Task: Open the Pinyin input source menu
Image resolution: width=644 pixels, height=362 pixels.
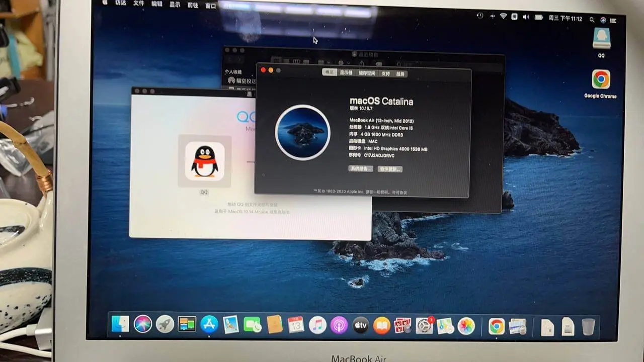Action: tap(514, 17)
